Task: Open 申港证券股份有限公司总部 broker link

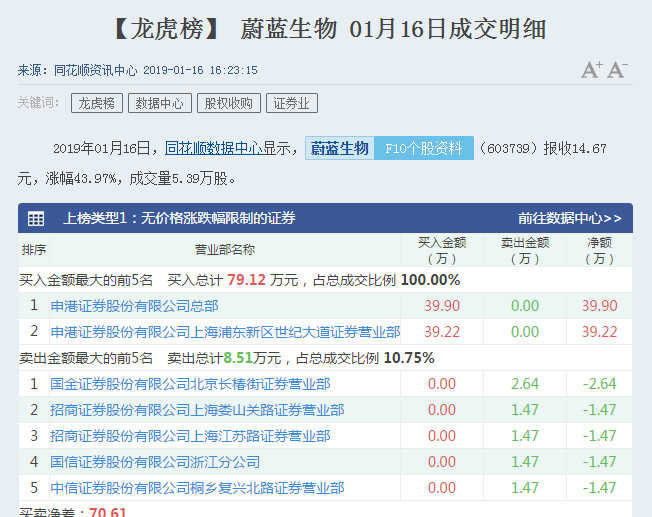Action: pyautogui.click(x=134, y=306)
